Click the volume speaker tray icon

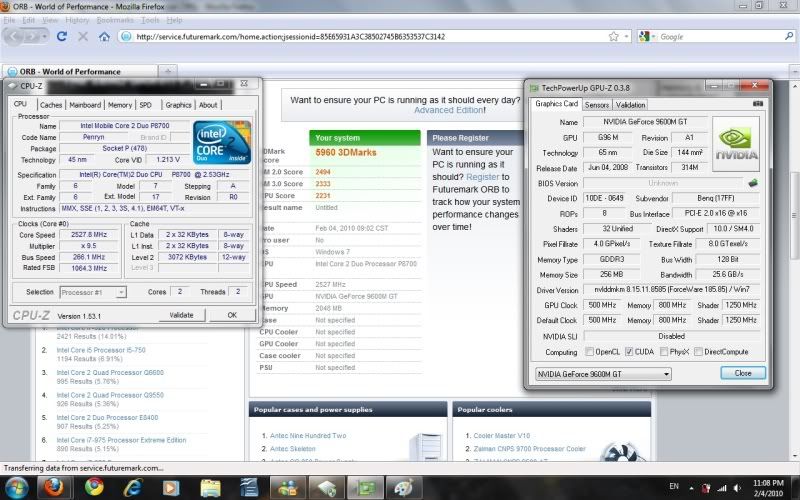[x=737, y=488]
